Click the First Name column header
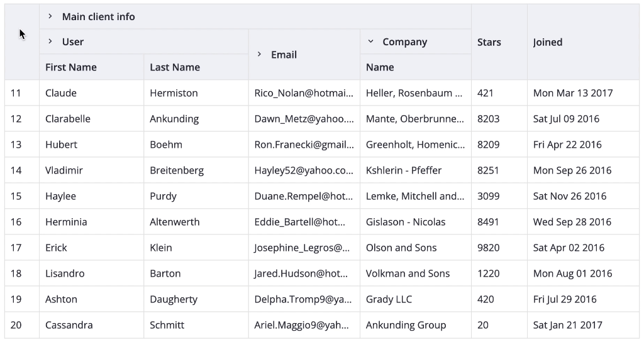This screenshot has height=342, width=644. coord(92,67)
